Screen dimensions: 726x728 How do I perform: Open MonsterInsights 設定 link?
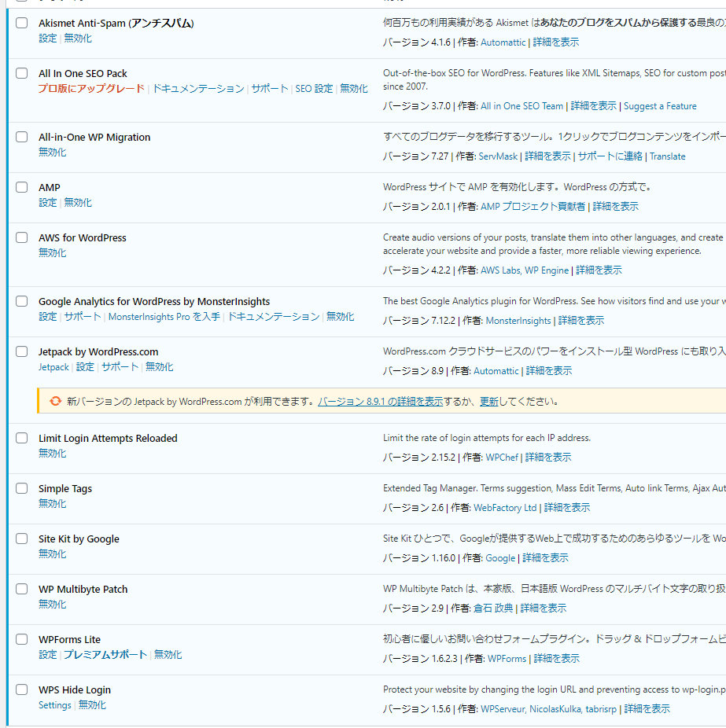click(47, 316)
